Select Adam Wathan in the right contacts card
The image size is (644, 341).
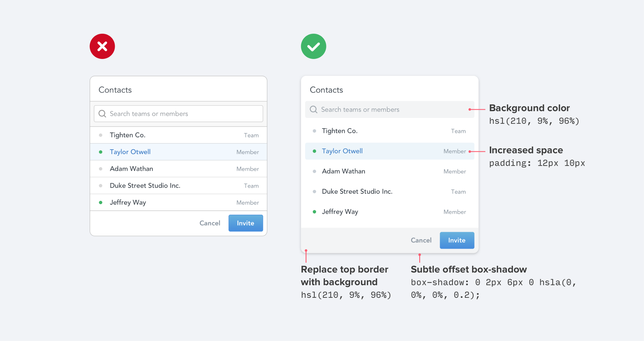[390, 171]
